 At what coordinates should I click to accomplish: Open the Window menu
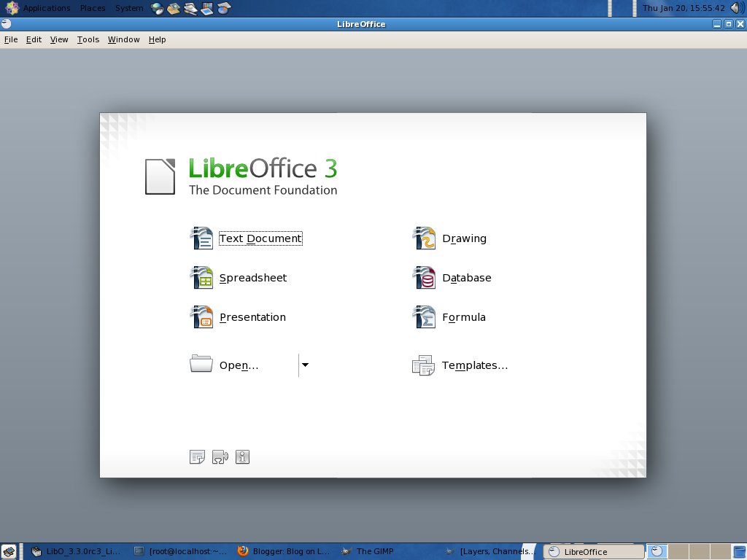(124, 39)
